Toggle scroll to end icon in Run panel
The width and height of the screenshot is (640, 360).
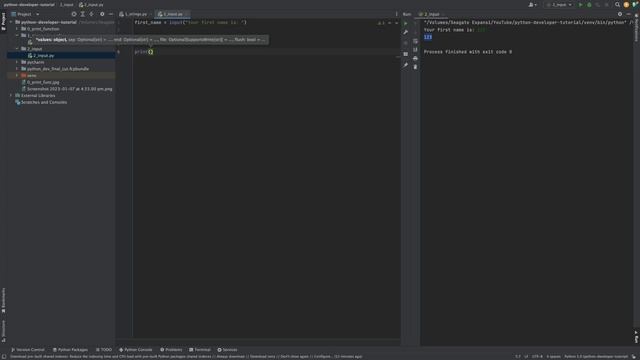(x=415, y=49)
